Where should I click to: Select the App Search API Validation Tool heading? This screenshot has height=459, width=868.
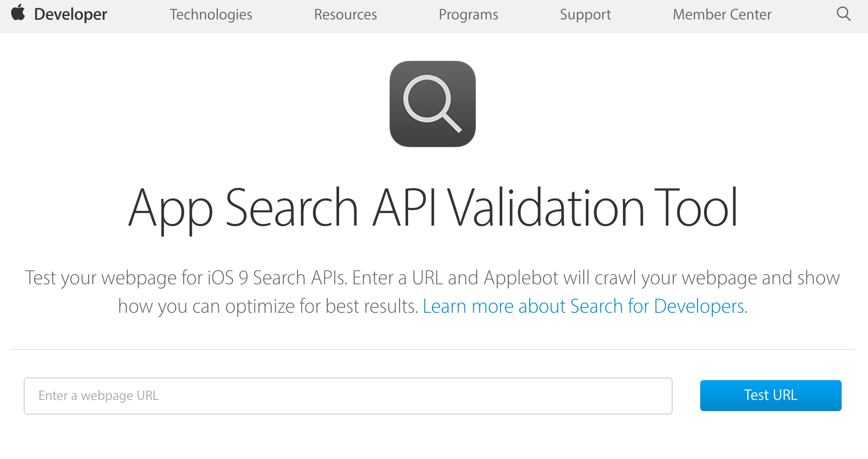tap(434, 208)
